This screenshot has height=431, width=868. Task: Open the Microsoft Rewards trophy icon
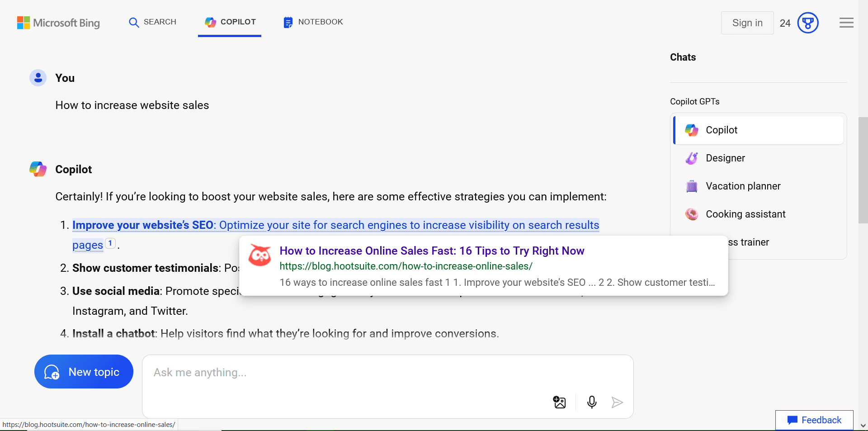(x=807, y=23)
